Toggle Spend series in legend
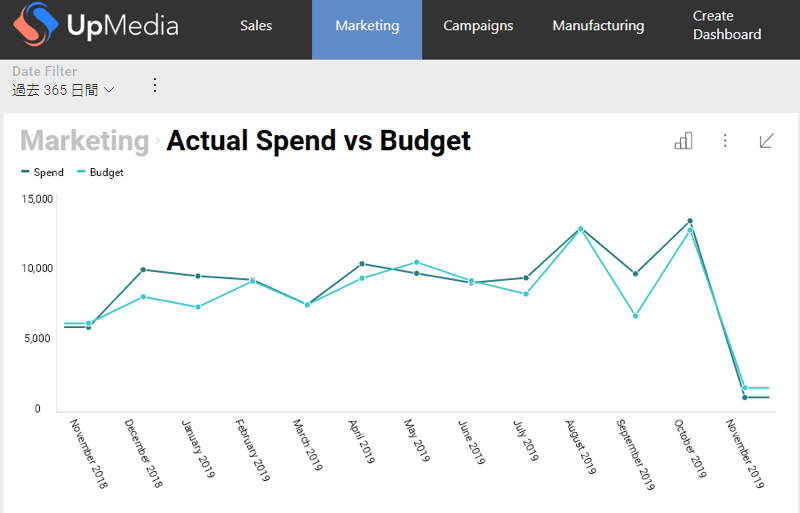Screen dimensions: 800x513 [43, 172]
